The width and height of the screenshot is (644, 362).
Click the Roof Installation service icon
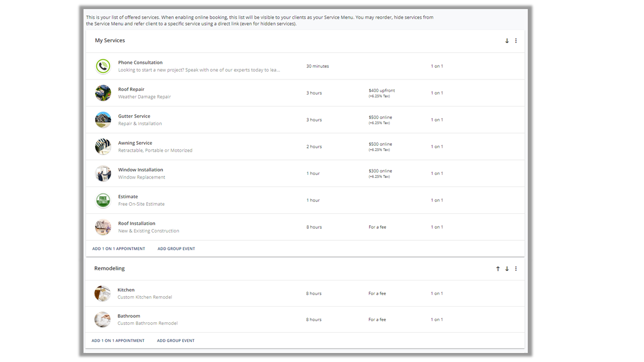[103, 227]
